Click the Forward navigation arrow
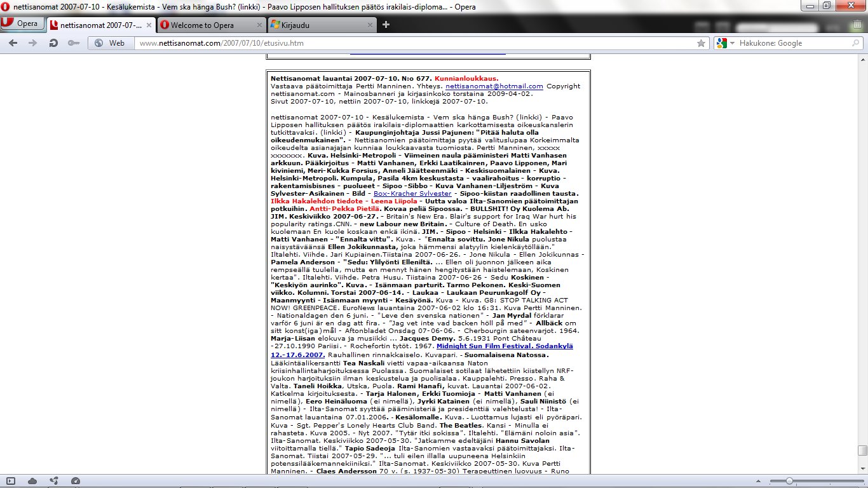Viewport: 868px width, 488px height. [x=32, y=43]
